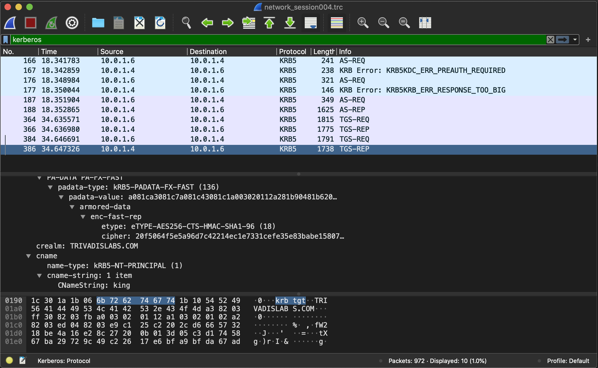Edit the kerberos display filter field
Image resolution: width=598 pixels, height=368 pixels.
pos(278,40)
